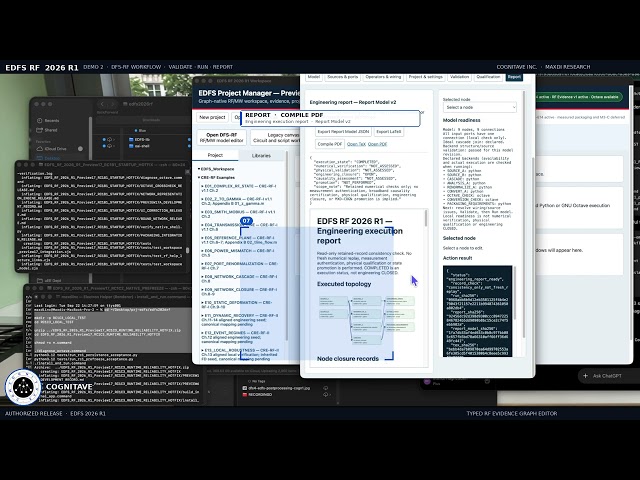Open Recents in Finder sidebar
640x480 pixels.
point(48,120)
